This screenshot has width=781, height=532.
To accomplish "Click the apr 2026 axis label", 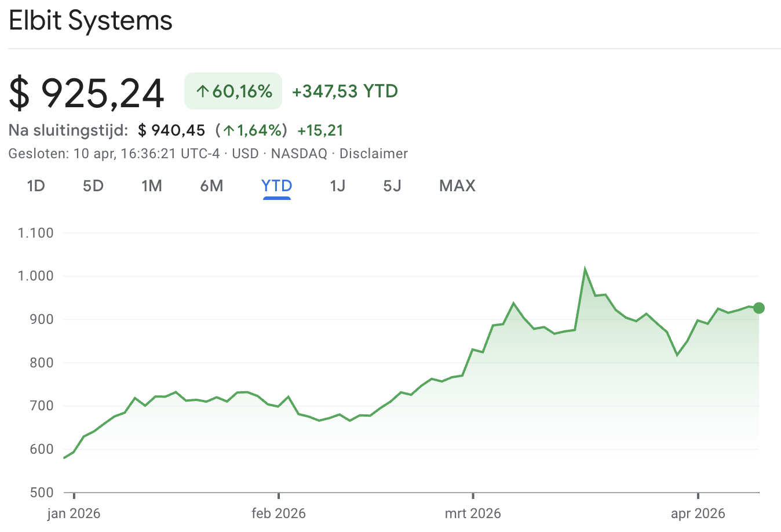I will tap(698, 513).
